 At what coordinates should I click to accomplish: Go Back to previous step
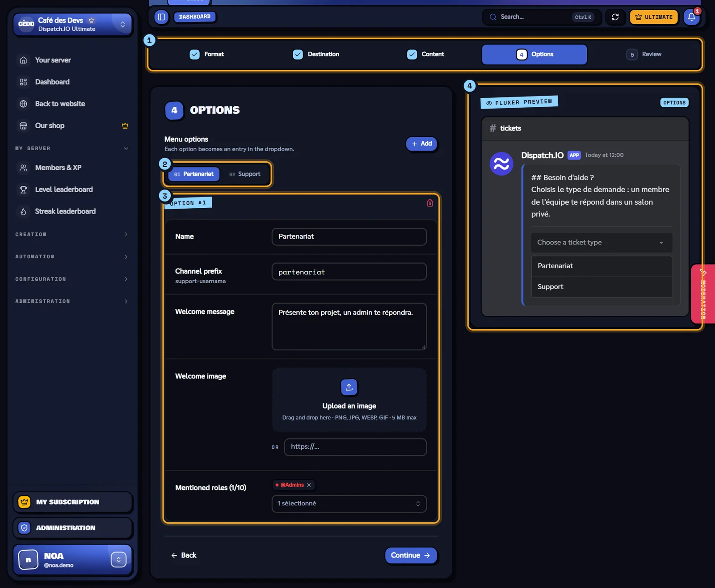[x=184, y=555]
